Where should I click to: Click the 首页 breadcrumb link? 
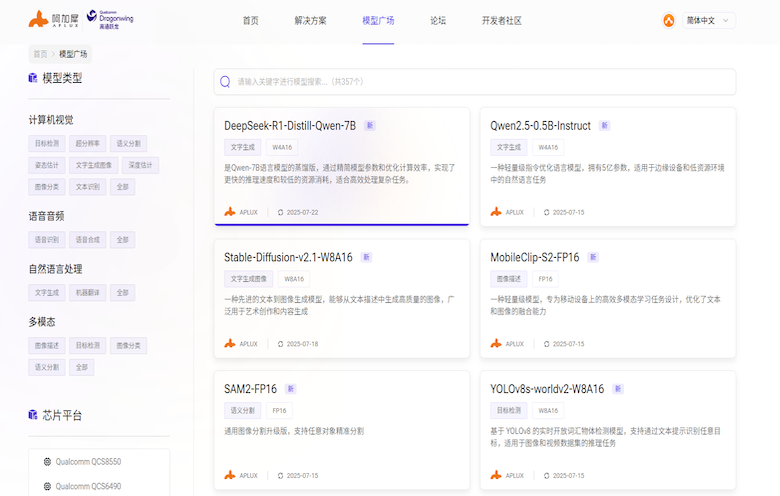[40, 54]
